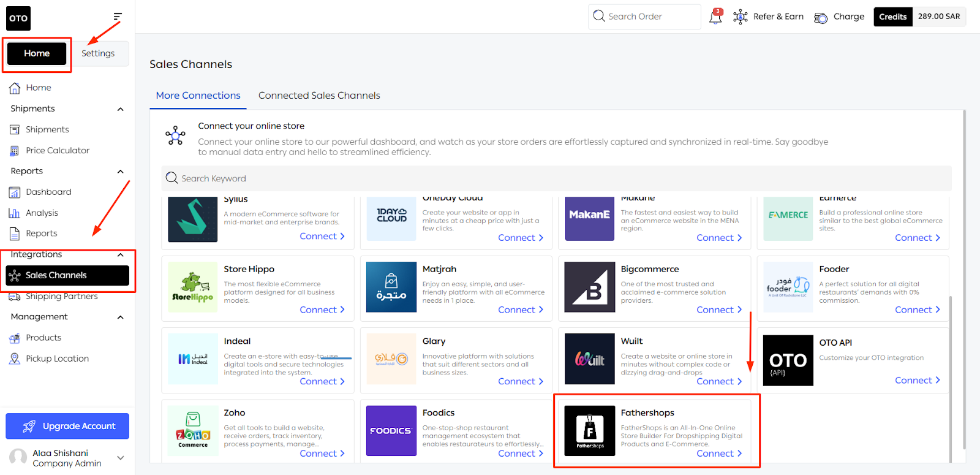This screenshot has height=475, width=980.
Task: Expand the Alaa Shishani account menu
Action: [121, 458]
